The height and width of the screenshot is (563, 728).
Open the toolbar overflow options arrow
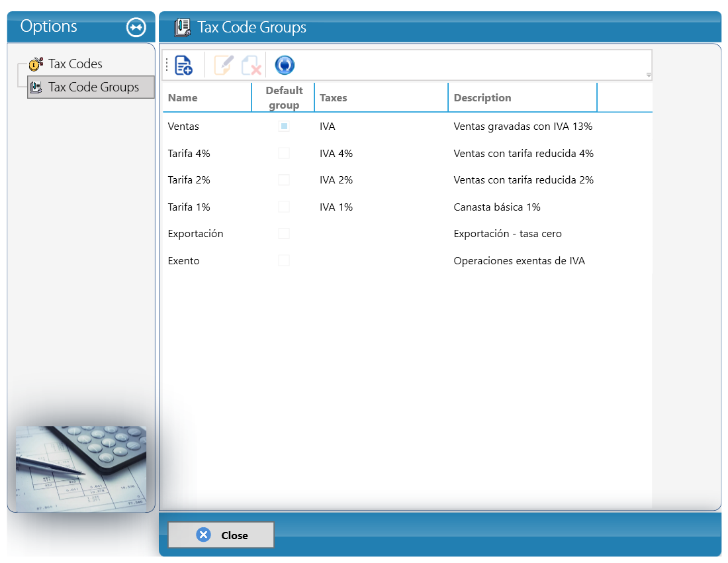point(649,75)
